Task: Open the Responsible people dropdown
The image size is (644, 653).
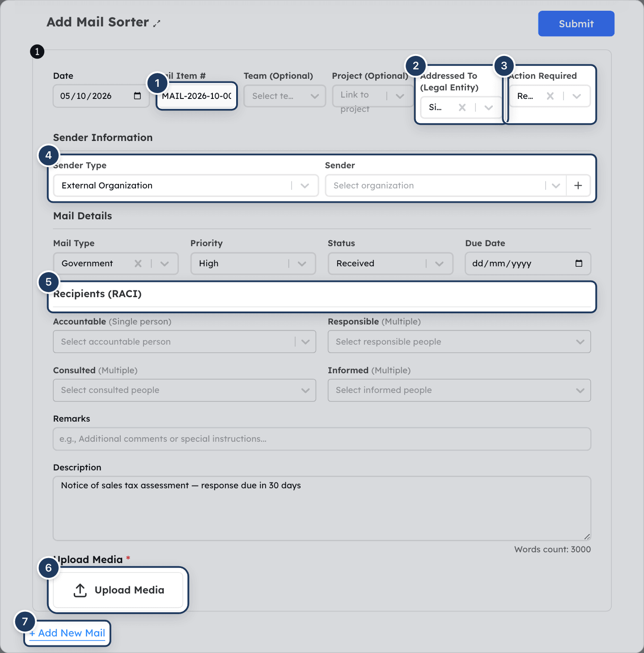Action: click(x=459, y=341)
